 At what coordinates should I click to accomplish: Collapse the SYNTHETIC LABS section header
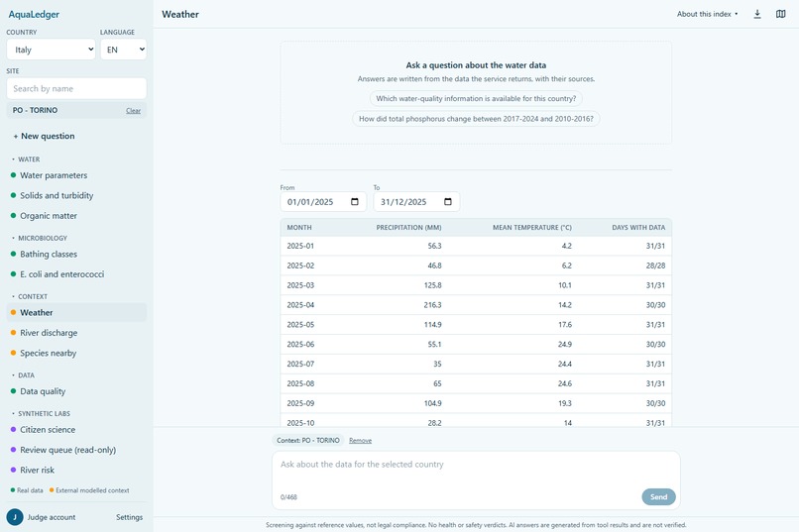[42, 413]
